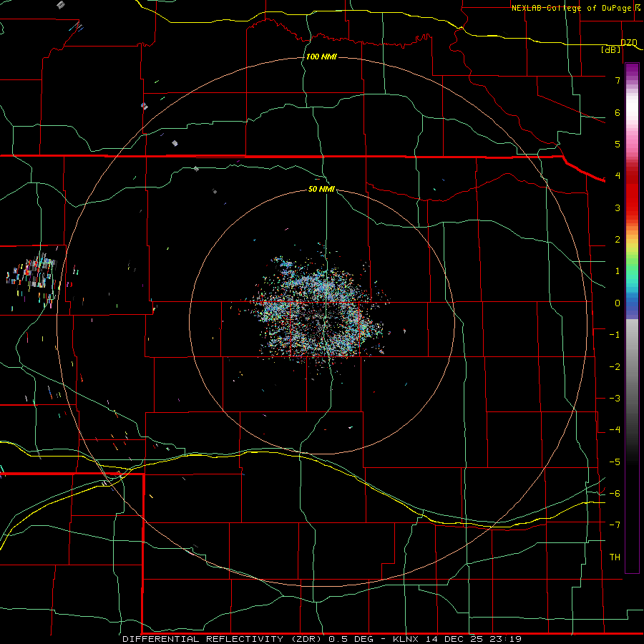
Task: Click the "6" value on the scale
Action: [618, 112]
